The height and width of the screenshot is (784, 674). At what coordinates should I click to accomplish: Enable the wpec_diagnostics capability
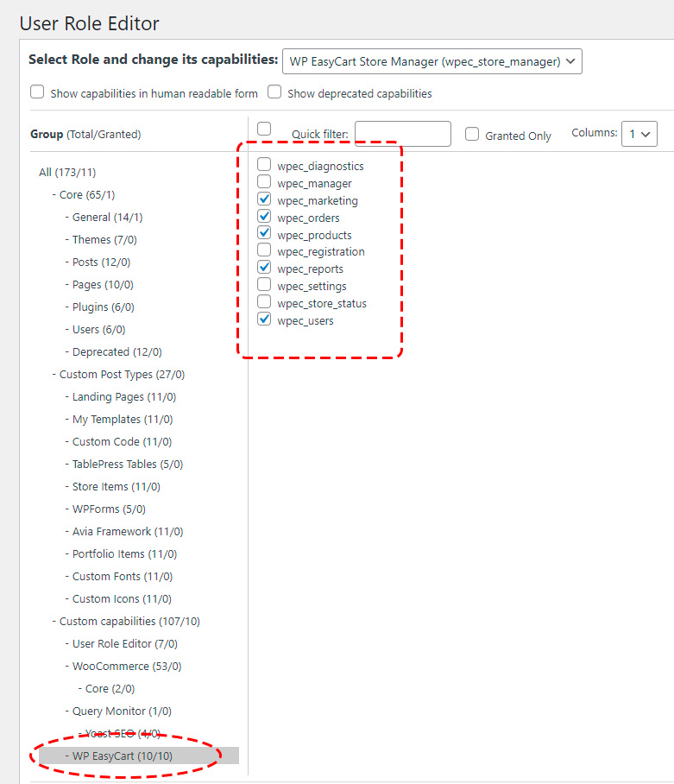pyautogui.click(x=264, y=165)
